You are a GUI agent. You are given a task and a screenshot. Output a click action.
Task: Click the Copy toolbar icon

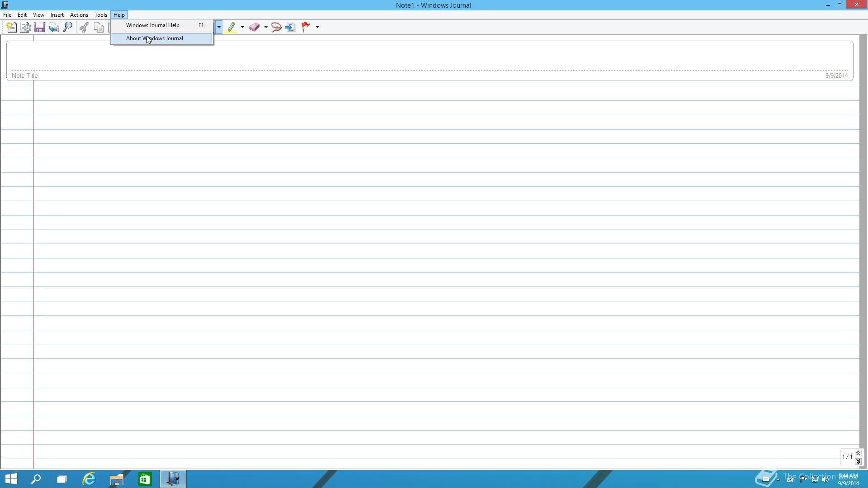tap(99, 27)
